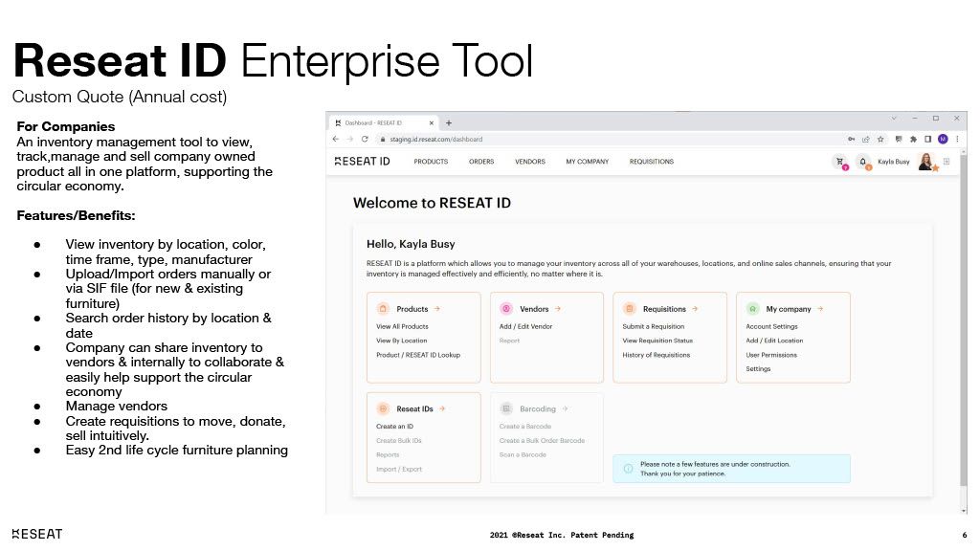The image size is (980, 551).
Task: Click the arrow next to Vendors heading
Action: pyautogui.click(x=558, y=309)
